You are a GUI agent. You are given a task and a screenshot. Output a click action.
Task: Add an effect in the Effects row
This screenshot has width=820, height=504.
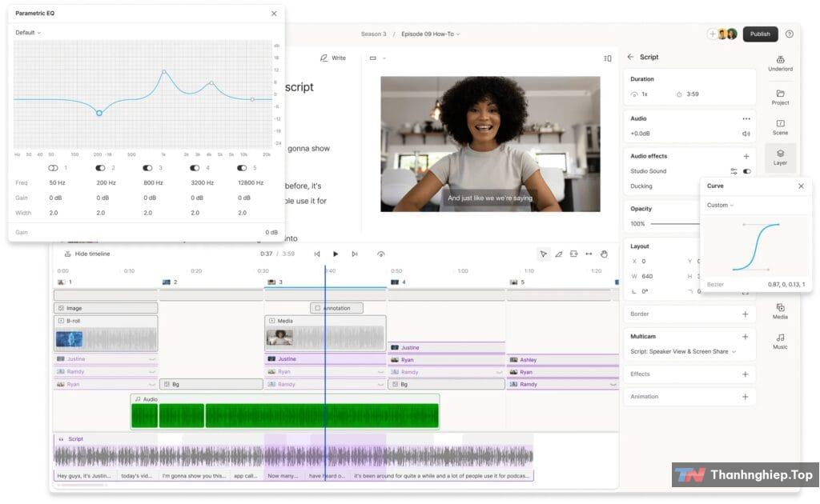746,374
